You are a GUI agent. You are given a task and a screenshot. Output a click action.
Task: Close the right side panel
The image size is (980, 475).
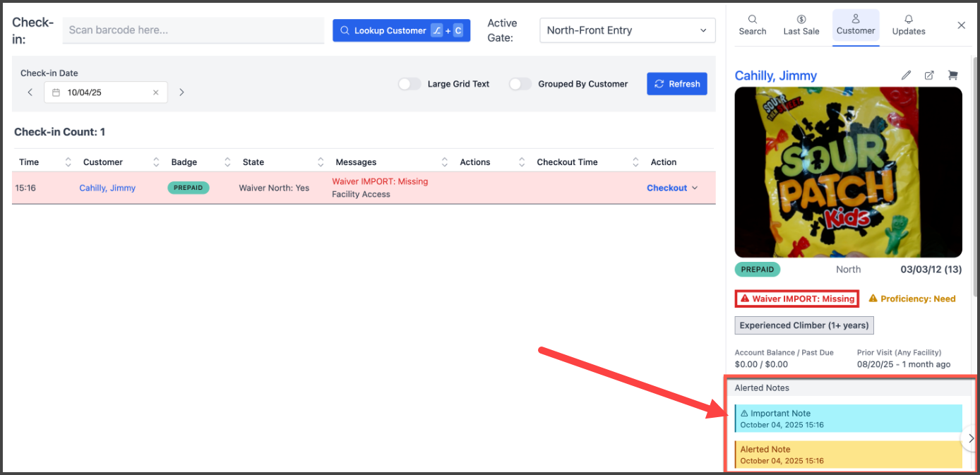[x=961, y=25]
